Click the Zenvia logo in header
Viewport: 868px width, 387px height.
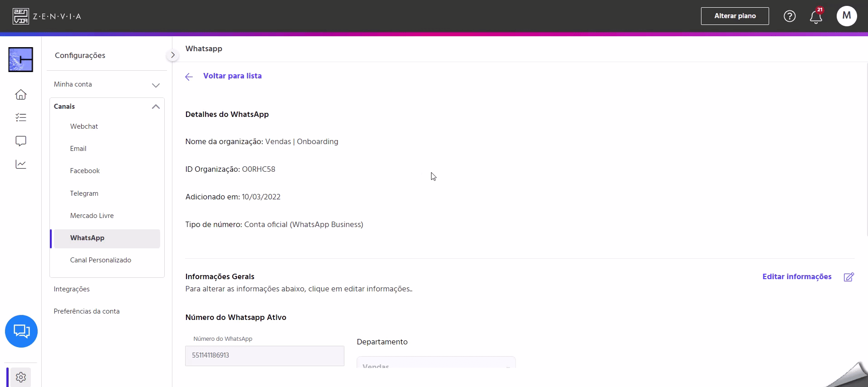point(47,16)
